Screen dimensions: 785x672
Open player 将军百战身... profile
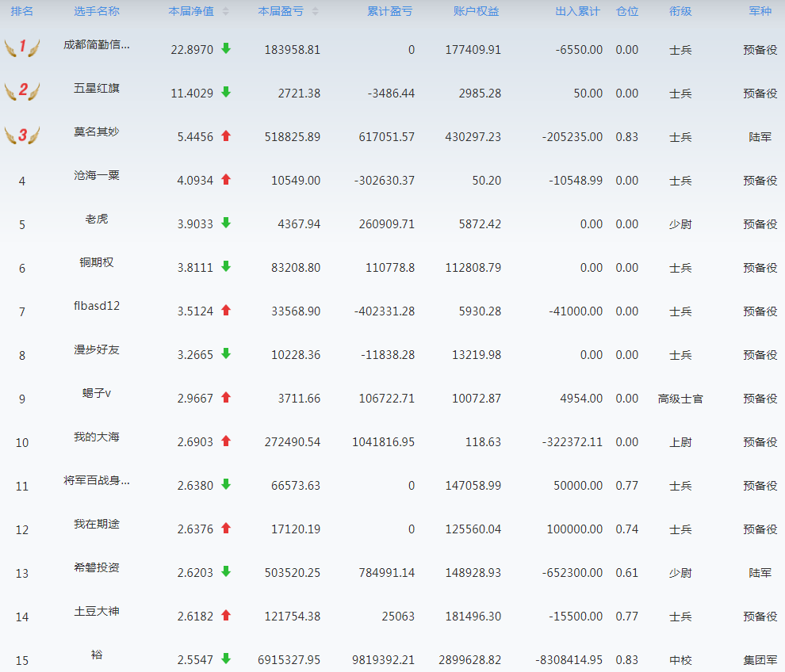click(x=97, y=481)
